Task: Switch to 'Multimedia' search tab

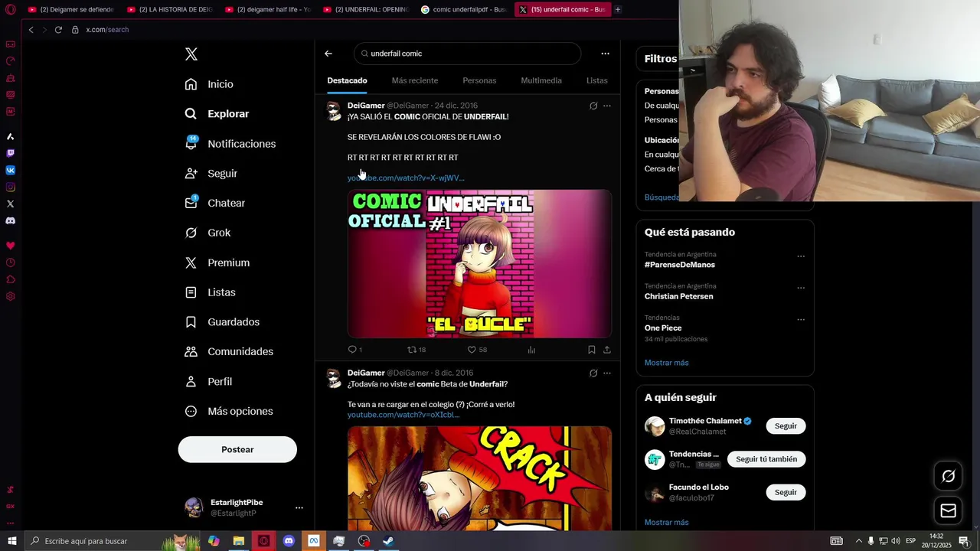Action: click(541, 80)
